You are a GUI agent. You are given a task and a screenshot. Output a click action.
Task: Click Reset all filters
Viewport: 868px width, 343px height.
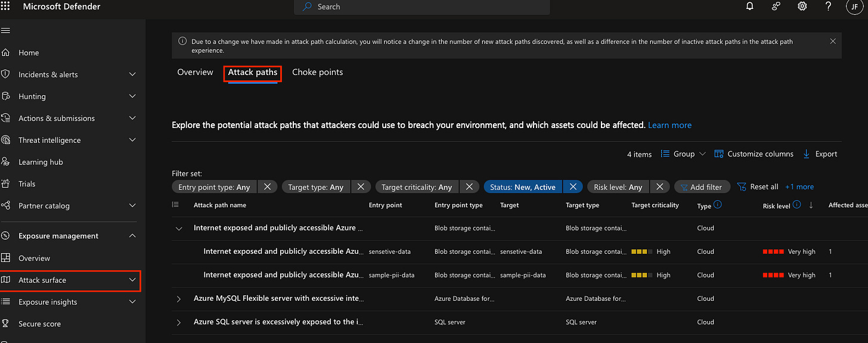coord(758,187)
